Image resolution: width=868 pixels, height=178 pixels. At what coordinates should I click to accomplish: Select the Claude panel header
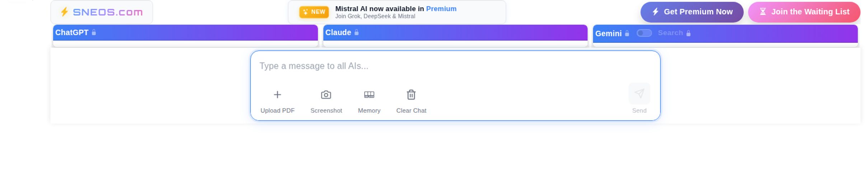pos(455,33)
